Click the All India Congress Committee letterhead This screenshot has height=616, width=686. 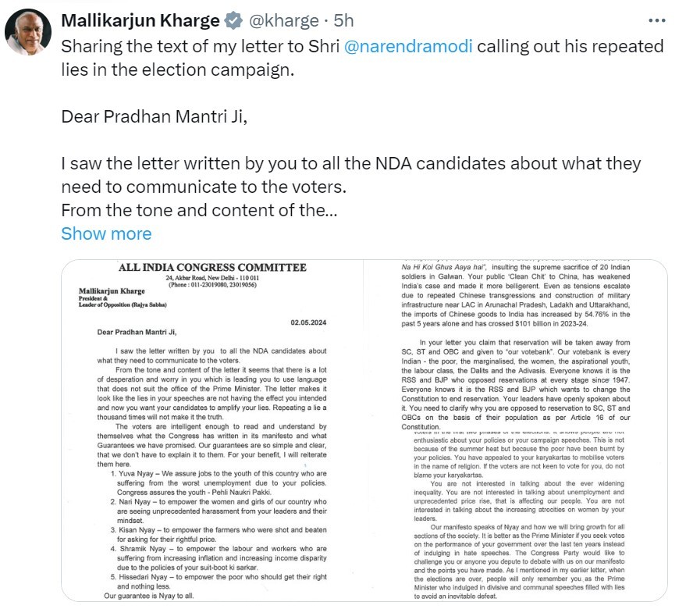click(x=212, y=268)
